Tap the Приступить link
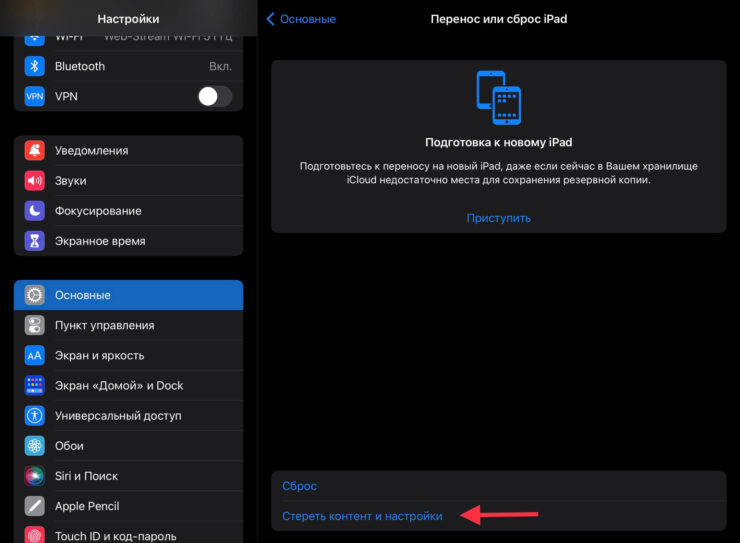The height and width of the screenshot is (543, 740). click(498, 218)
